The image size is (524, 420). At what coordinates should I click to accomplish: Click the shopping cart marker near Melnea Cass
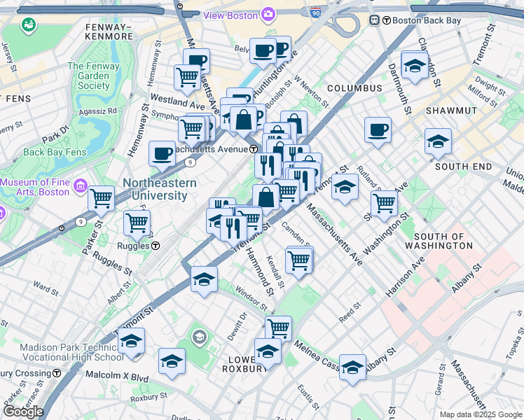[278, 328]
